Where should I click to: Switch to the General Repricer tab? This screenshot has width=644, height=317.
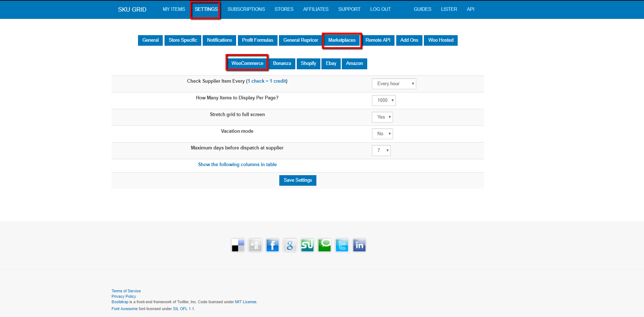[x=301, y=40]
